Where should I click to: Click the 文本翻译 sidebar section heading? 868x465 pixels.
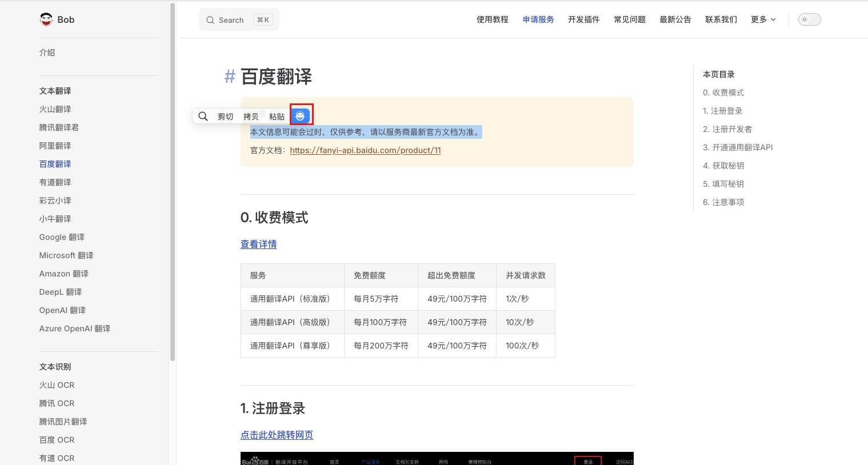(x=55, y=91)
